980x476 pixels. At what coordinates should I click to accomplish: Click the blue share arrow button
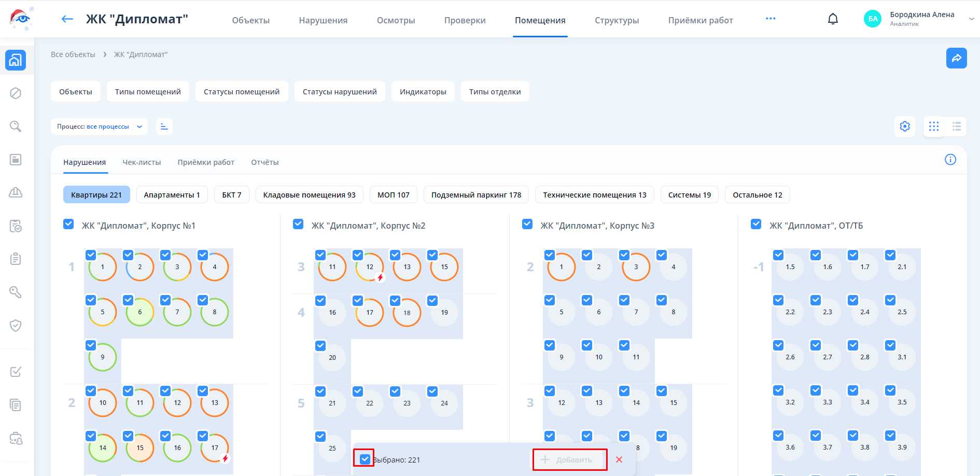coord(956,58)
